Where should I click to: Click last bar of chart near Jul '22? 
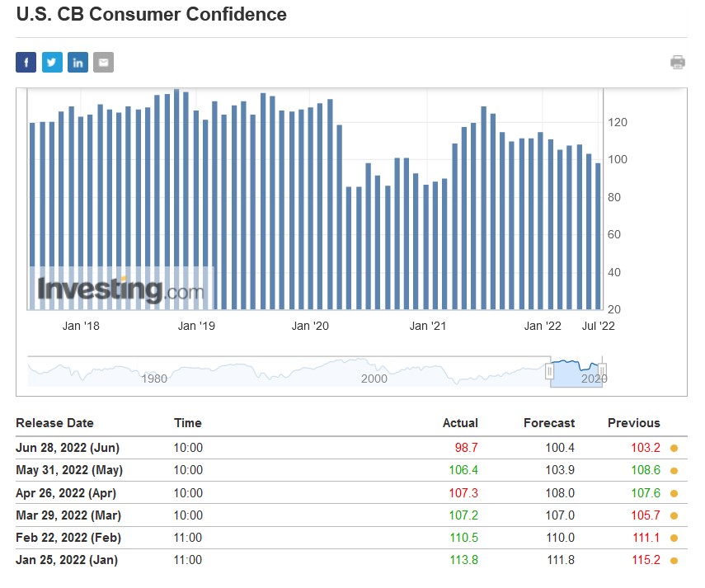(x=598, y=236)
